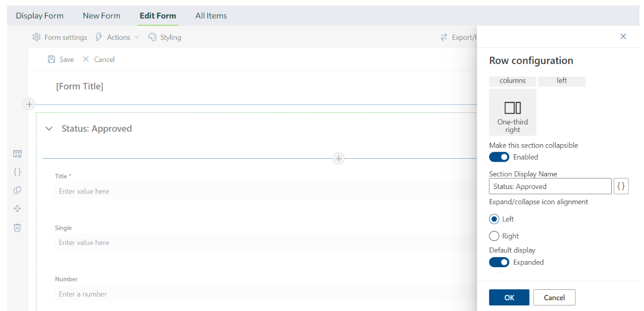Click the Section Display Name text box

(550, 186)
